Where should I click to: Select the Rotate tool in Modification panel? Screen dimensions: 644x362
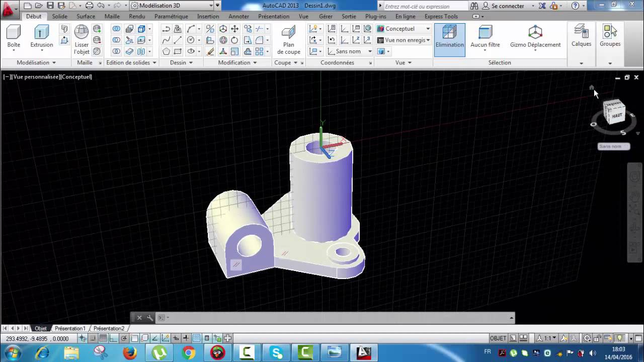point(235,40)
